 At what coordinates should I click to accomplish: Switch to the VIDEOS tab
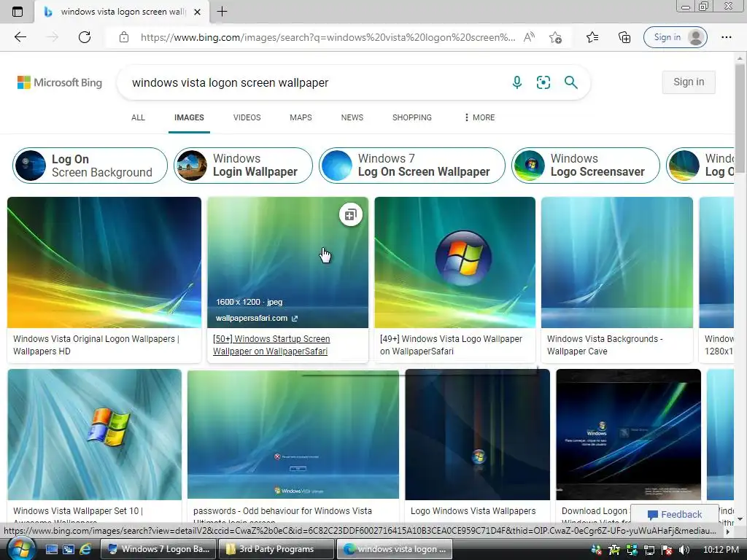247,117
